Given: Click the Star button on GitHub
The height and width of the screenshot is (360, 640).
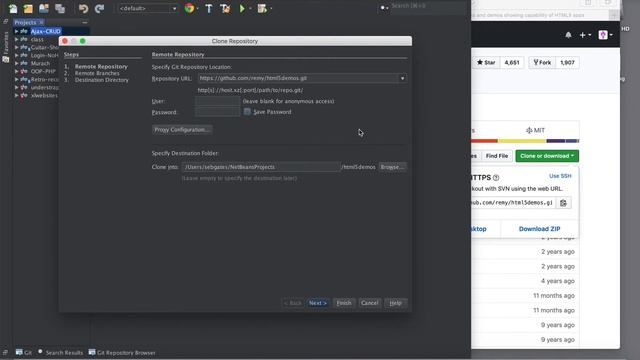Looking at the screenshot, I should (486, 62).
